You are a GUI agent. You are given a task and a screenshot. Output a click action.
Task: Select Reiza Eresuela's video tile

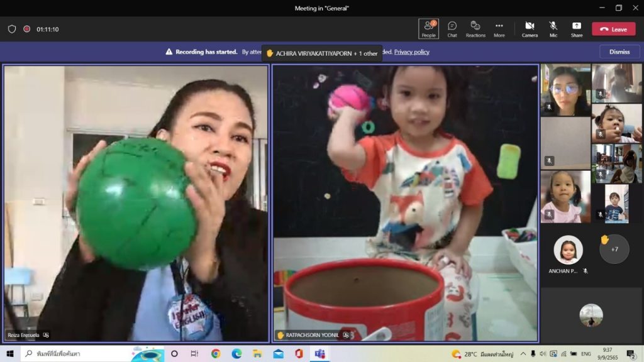136,203
